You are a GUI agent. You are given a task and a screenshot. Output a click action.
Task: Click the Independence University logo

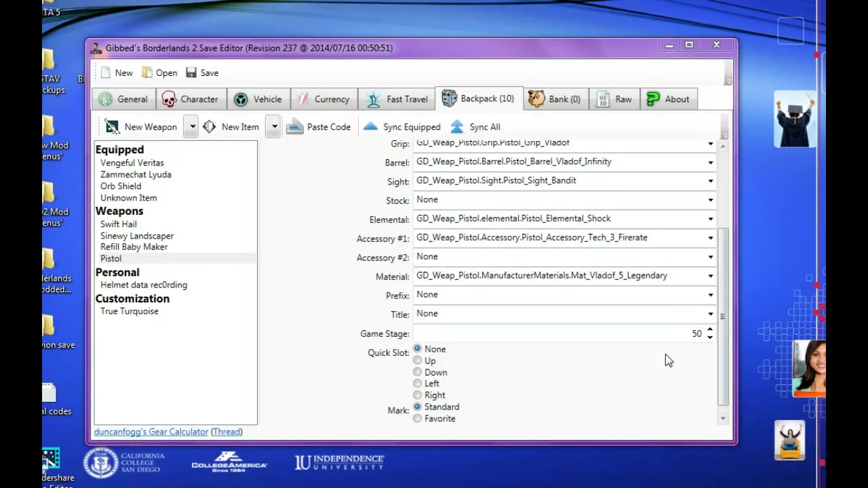point(339,462)
